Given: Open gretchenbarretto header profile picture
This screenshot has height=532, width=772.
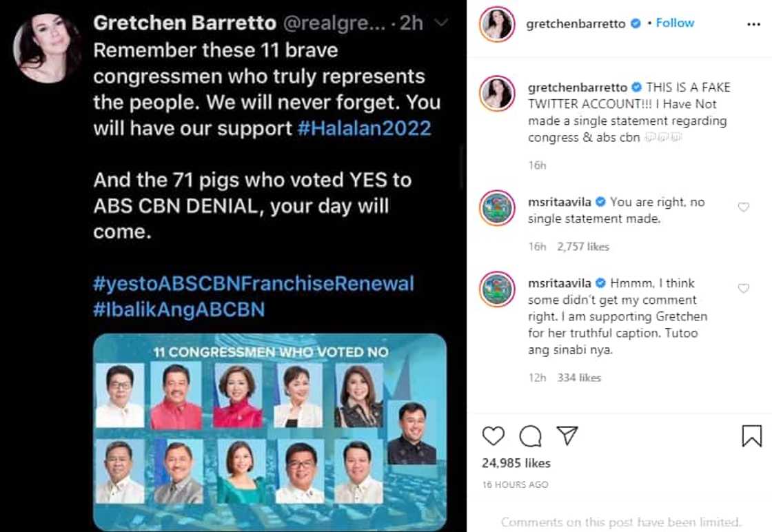Looking at the screenshot, I should [x=497, y=24].
